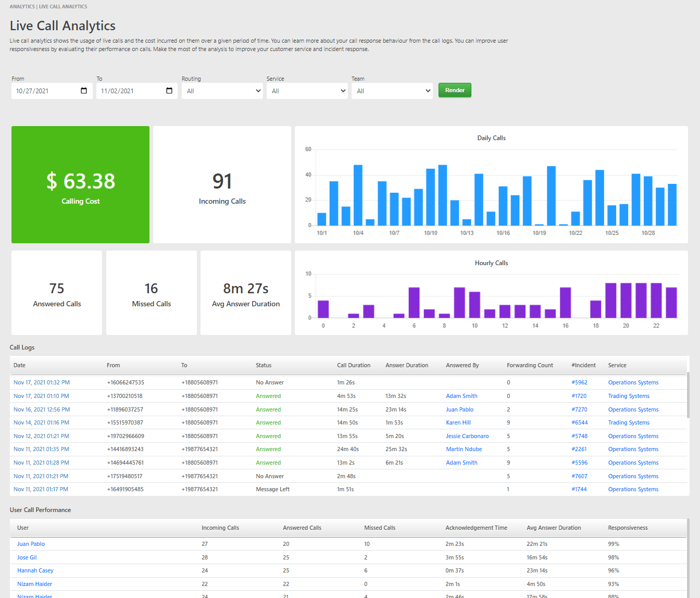Click the From date field 10/27/2021
This screenshot has height=598, width=700.
52,91
